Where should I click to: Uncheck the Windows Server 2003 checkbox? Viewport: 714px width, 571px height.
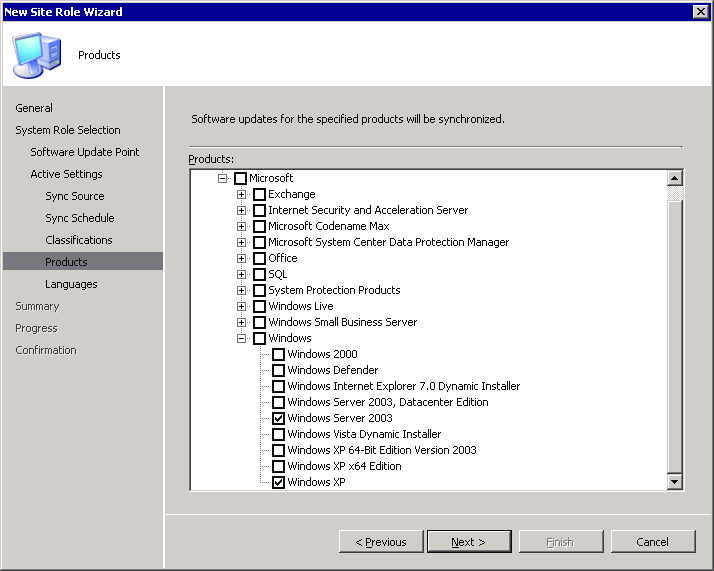pyautogui.click(x=279, y=418)
